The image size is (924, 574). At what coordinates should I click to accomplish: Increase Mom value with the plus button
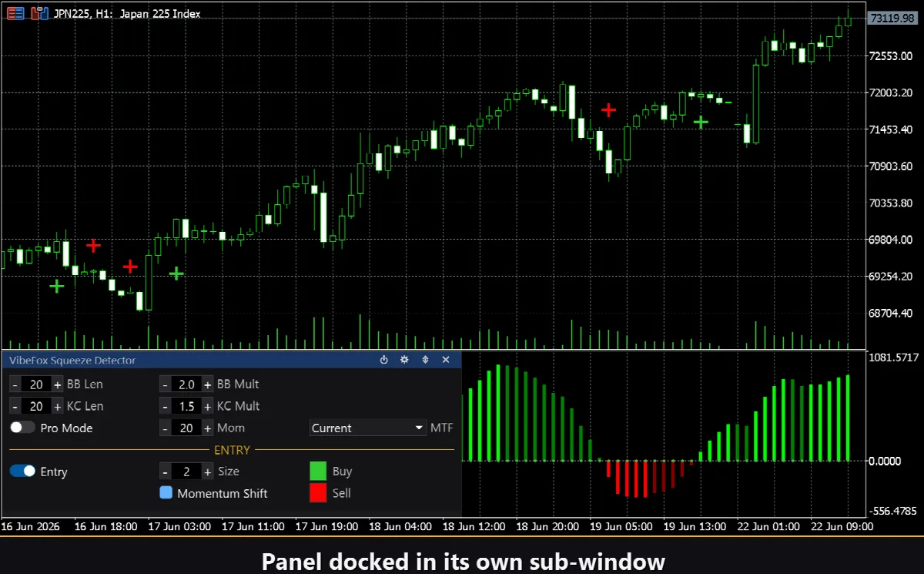208,428
